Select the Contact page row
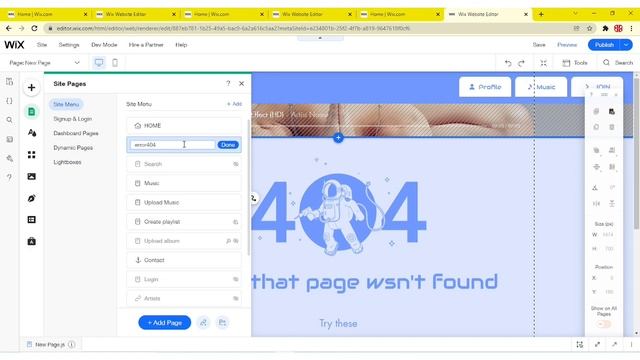This screenshot has width=640, height=360. coord(184,260)
